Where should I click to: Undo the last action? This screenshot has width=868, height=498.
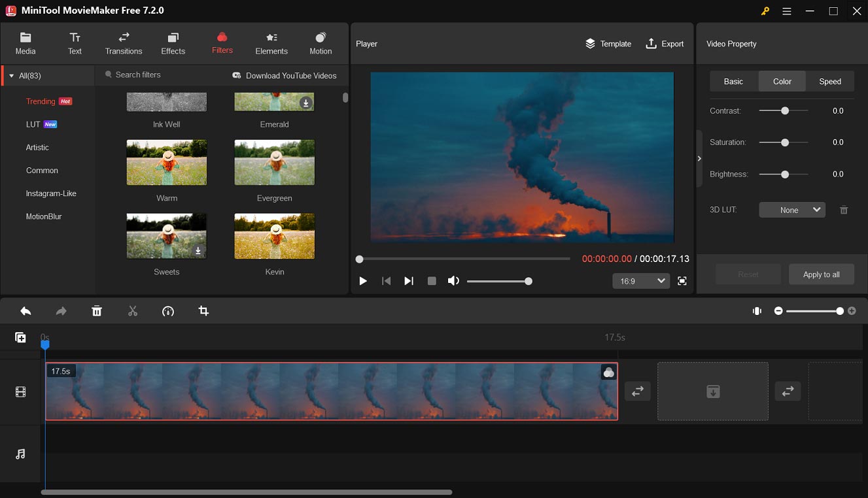26,311
